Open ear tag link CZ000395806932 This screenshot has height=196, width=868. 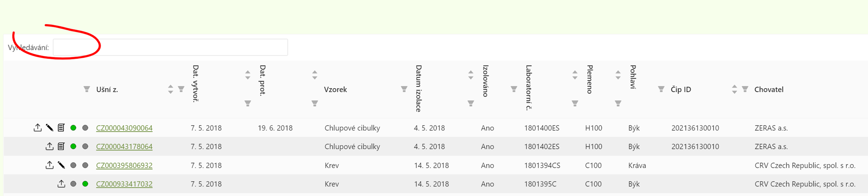(x=124, y=165)
